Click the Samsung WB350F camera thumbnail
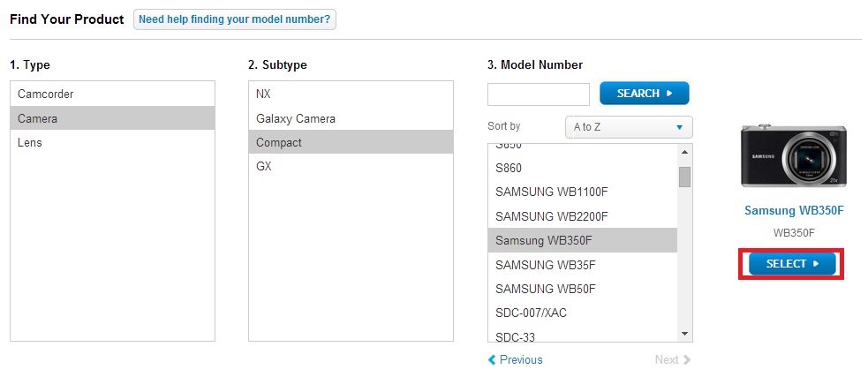Viewport: 868px width, 377px height. tap(794, 156)
